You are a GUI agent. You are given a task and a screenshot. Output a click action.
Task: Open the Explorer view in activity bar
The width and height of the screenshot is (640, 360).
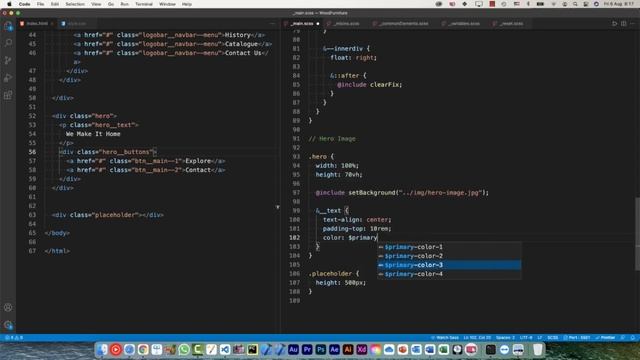(8, 26)
